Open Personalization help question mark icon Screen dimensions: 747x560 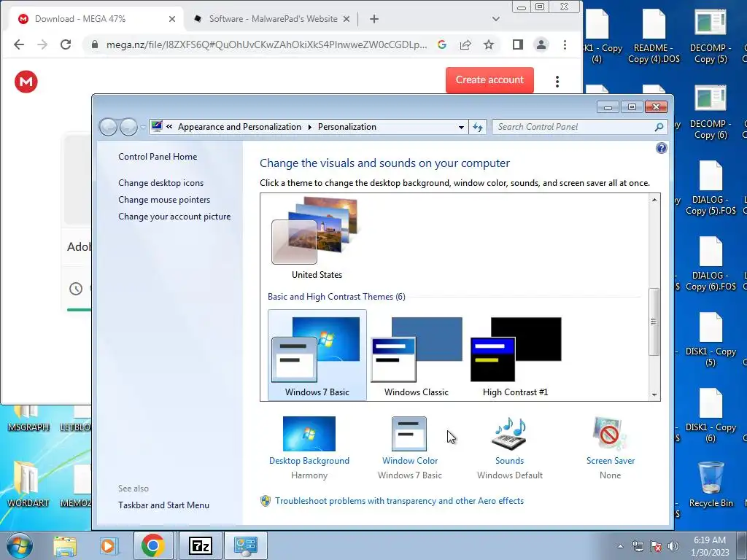(x=661, y=148)
